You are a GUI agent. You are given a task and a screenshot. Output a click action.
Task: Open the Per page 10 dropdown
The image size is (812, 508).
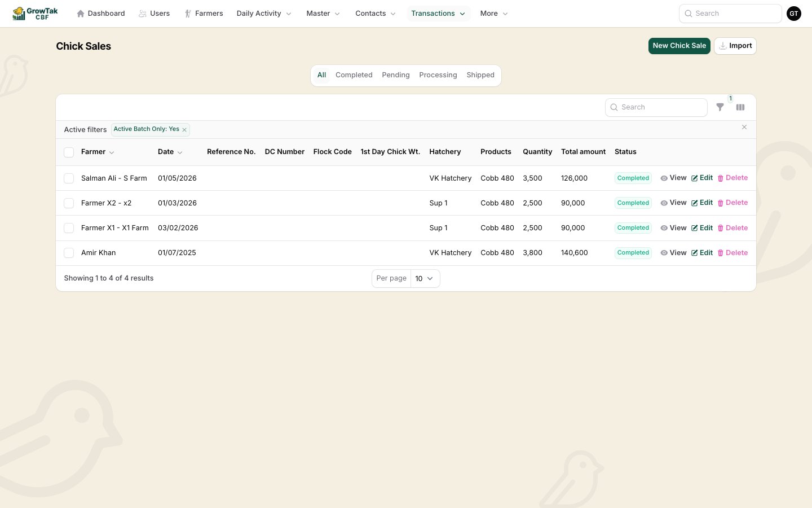coord(425,278)
